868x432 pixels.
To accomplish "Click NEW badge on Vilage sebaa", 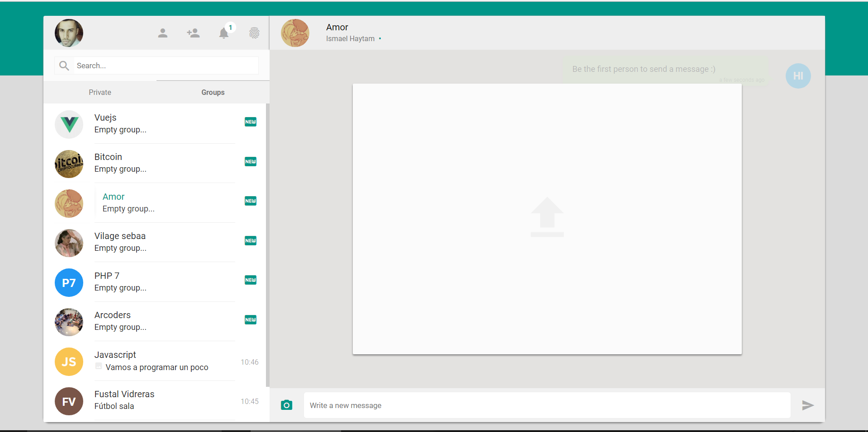I will click(x=251, y=241).
